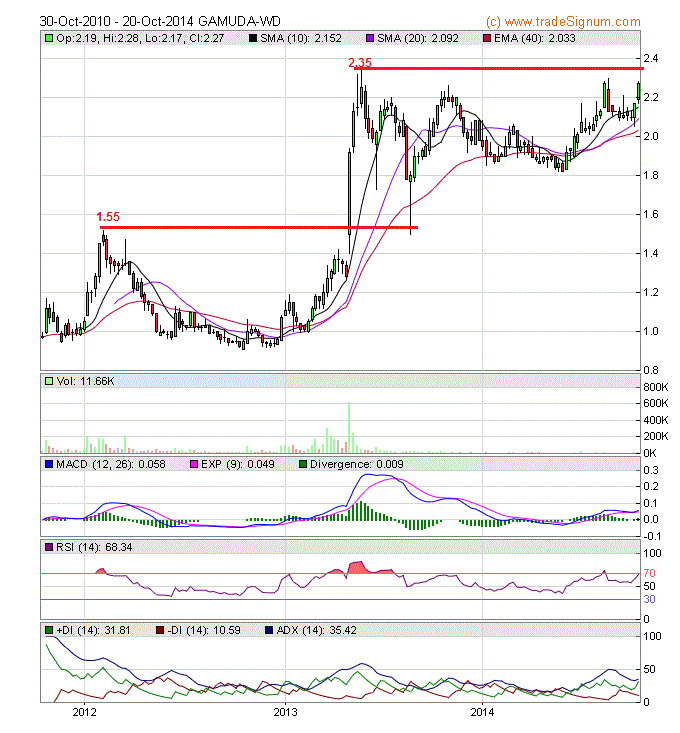
Task: Click the www.tradeSignum.com copyright text
Action: (563, 22)
